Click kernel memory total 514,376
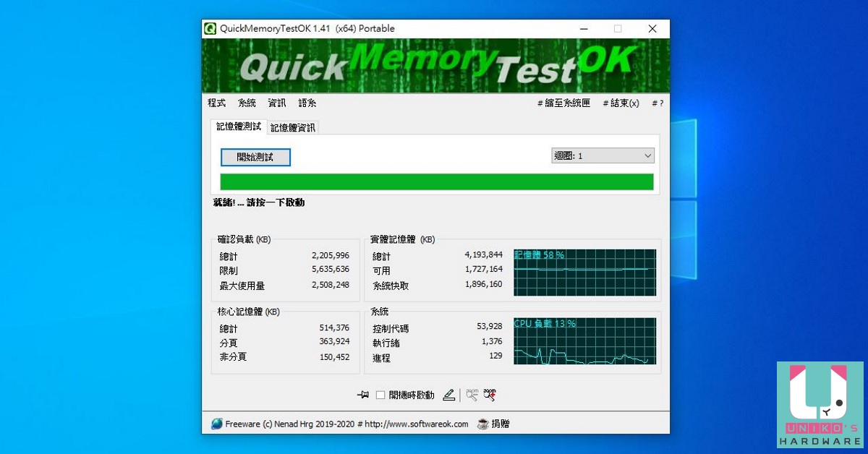This screenshot has width=868, height=454. point(334,327)
